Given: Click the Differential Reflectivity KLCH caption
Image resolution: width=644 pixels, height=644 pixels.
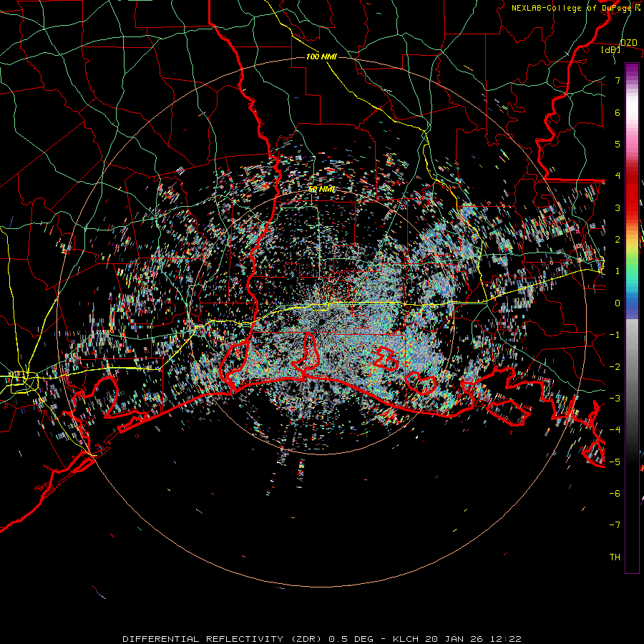Looking at the screenshot, I should tap(322, 639).
